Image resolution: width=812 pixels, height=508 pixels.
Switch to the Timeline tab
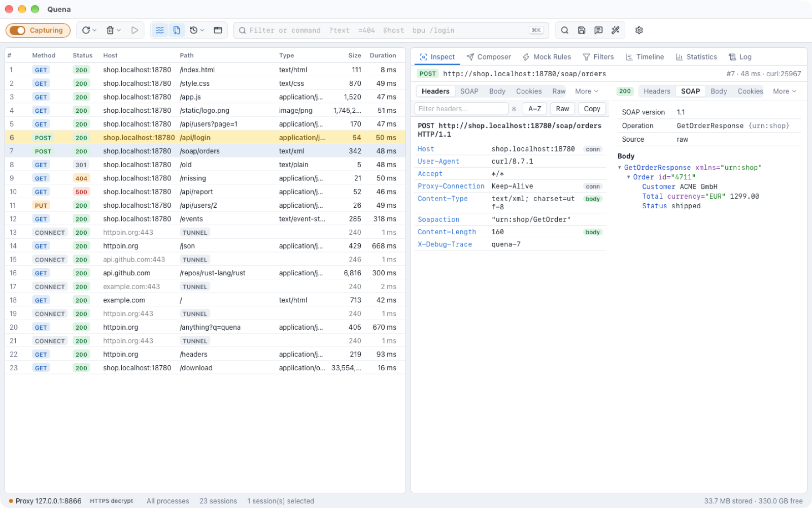pos(645,57)
